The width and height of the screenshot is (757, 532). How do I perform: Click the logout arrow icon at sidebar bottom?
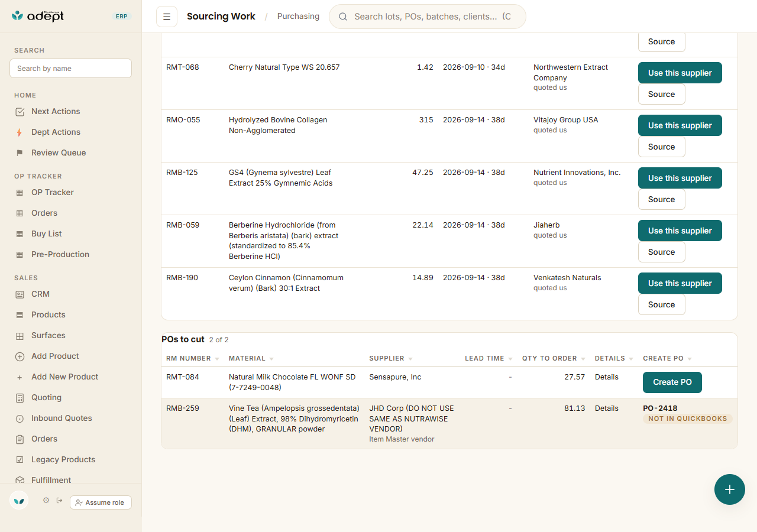[59, 500]
